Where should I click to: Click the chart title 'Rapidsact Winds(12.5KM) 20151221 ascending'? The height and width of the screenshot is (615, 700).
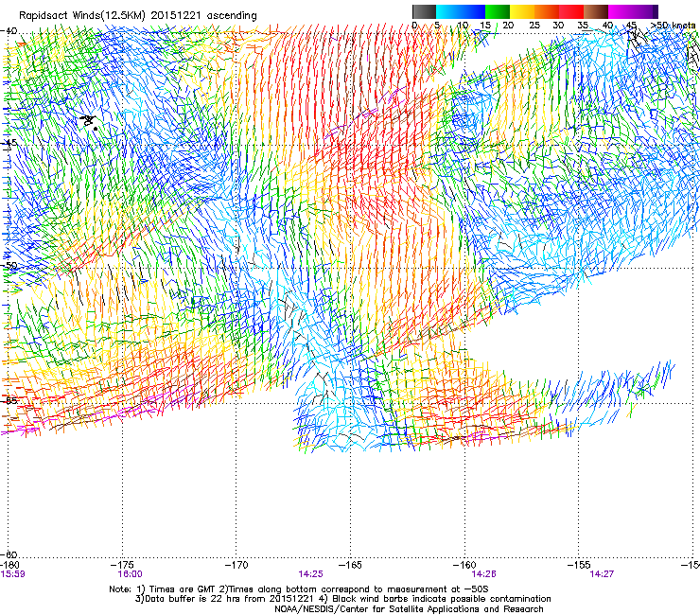coord(138,16)
